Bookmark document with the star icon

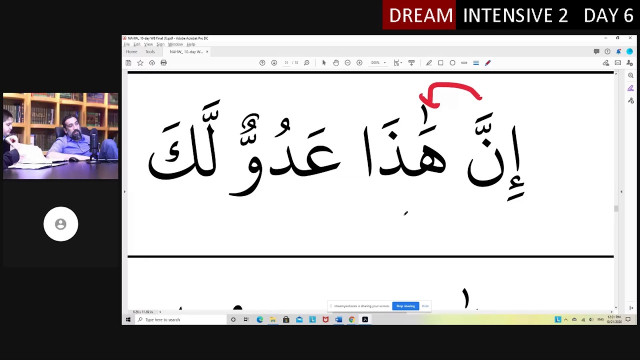click(x=140, y=63)
